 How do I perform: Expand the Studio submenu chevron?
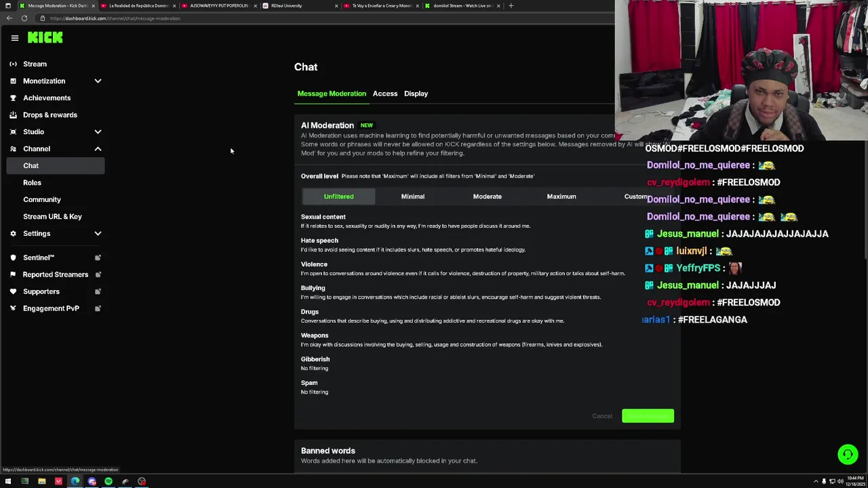point(98,131)
